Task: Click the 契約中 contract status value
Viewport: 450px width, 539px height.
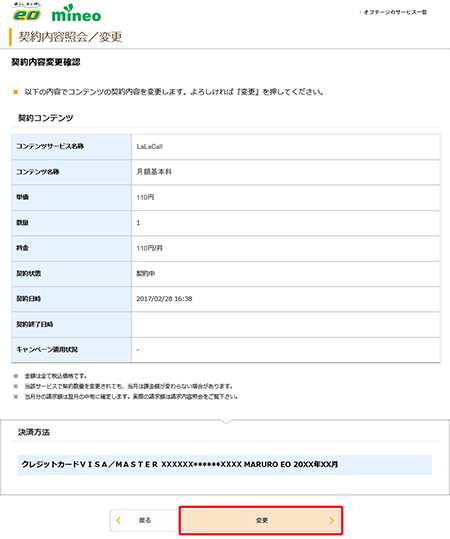Action: [x=146, y=274]
